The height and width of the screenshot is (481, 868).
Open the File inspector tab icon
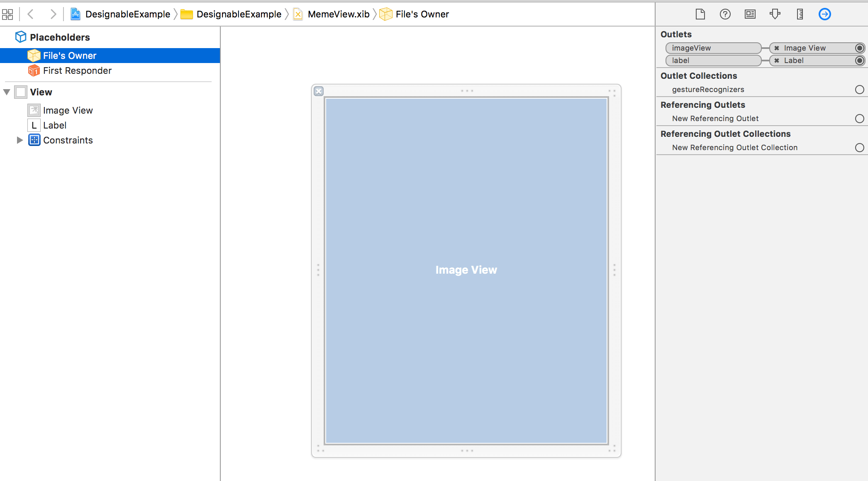pos(700,14)
